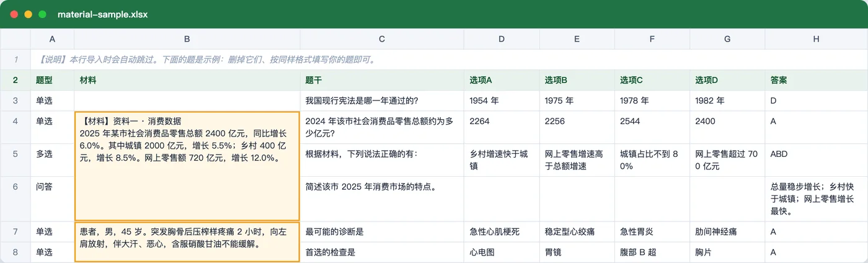Select the 最可能的诊断是 question cell

coord(382,232)
